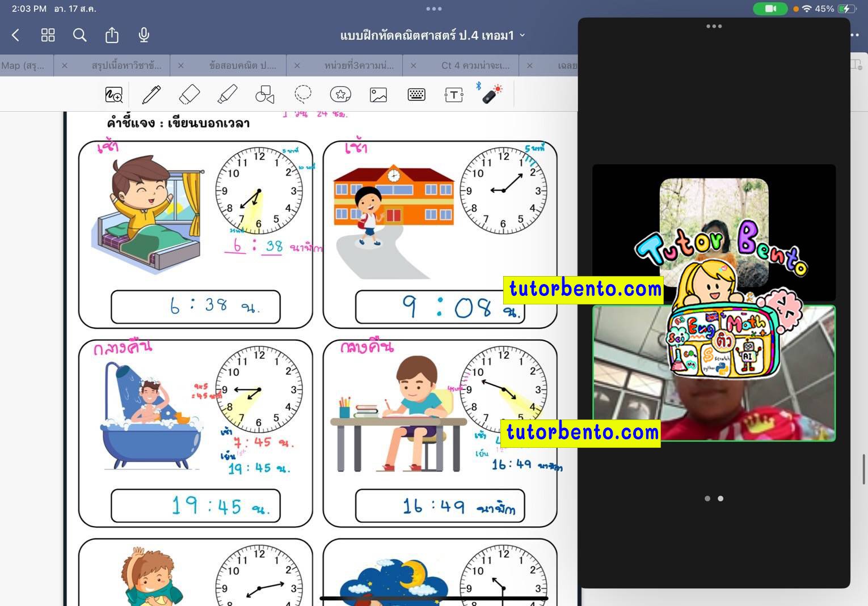Open the Elements sticker tool
The width and height of the screenshot is (868, 606).
[340, 95]
